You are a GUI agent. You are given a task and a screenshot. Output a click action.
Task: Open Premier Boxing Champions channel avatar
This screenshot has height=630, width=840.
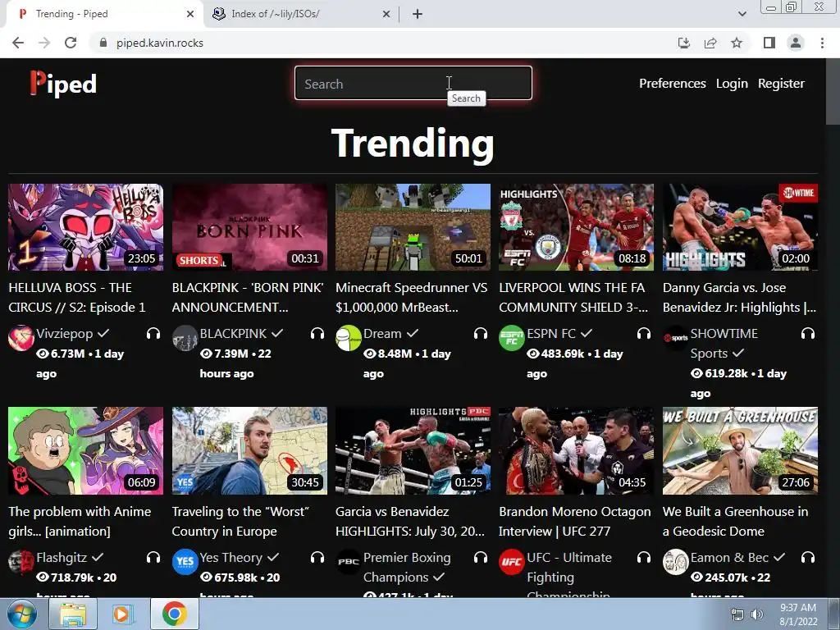coord(348,562)
